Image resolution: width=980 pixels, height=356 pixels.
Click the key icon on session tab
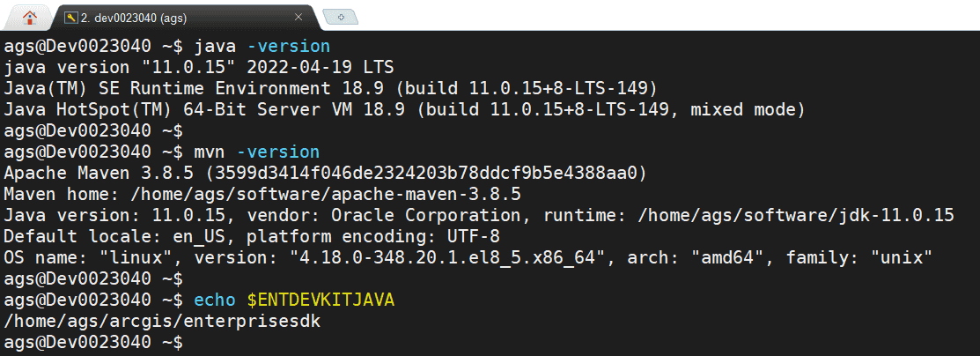70,17
